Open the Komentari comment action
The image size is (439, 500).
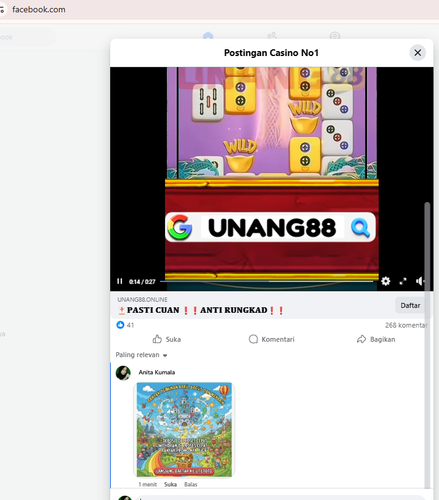[271, 339]
